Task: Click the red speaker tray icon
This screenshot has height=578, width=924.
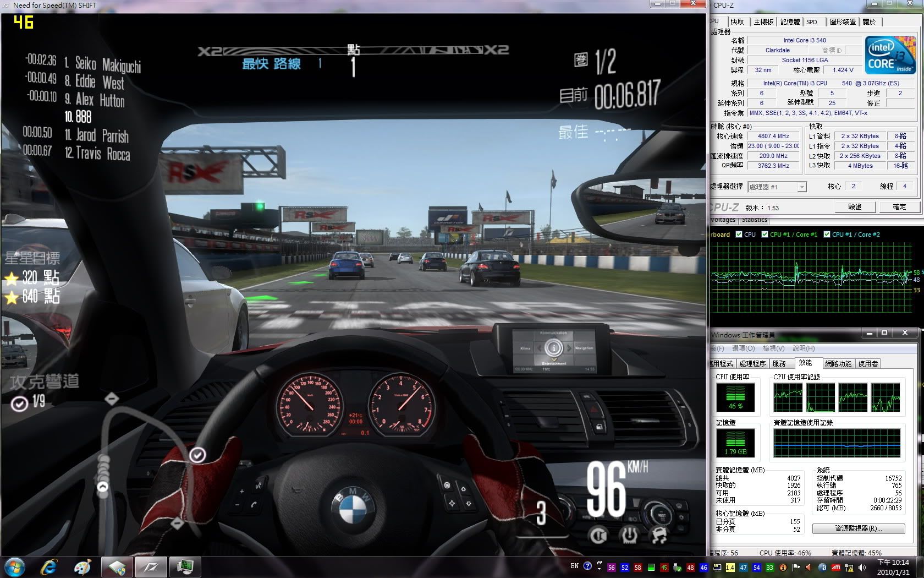Action: tap(809, 567)
